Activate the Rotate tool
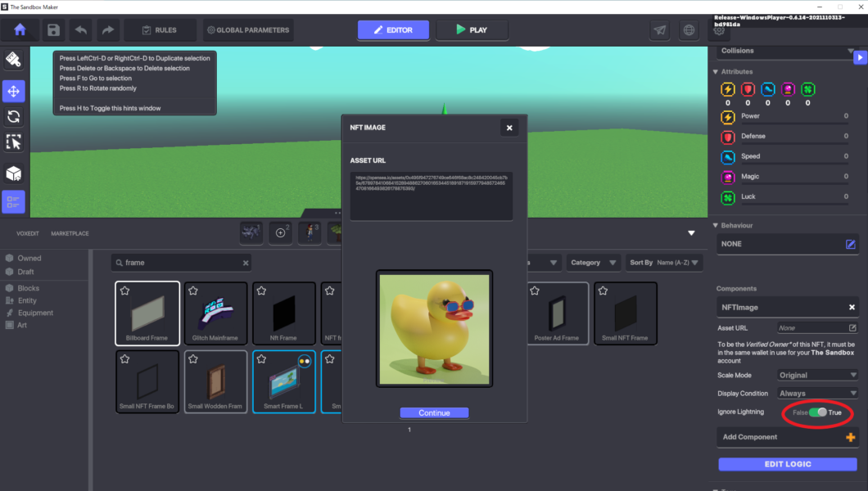 coord(13,117)
